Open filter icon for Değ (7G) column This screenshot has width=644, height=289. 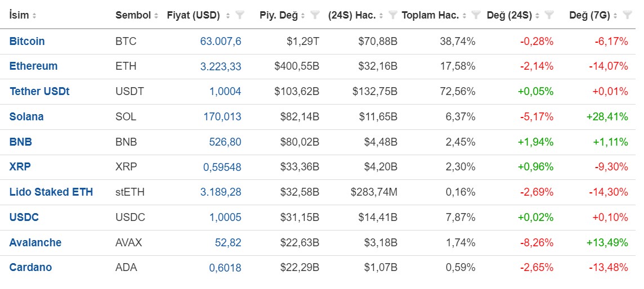tap(627, 16)
